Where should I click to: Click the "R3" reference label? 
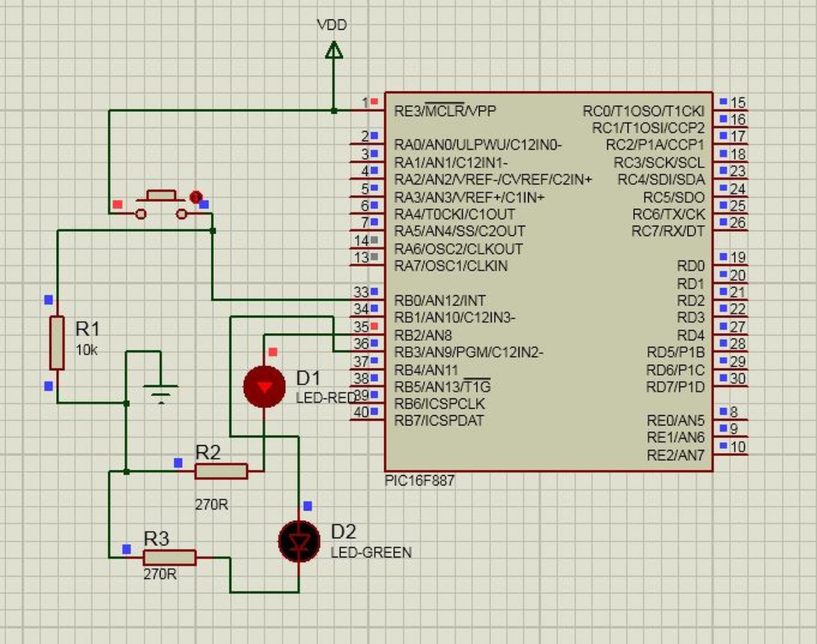156,538
